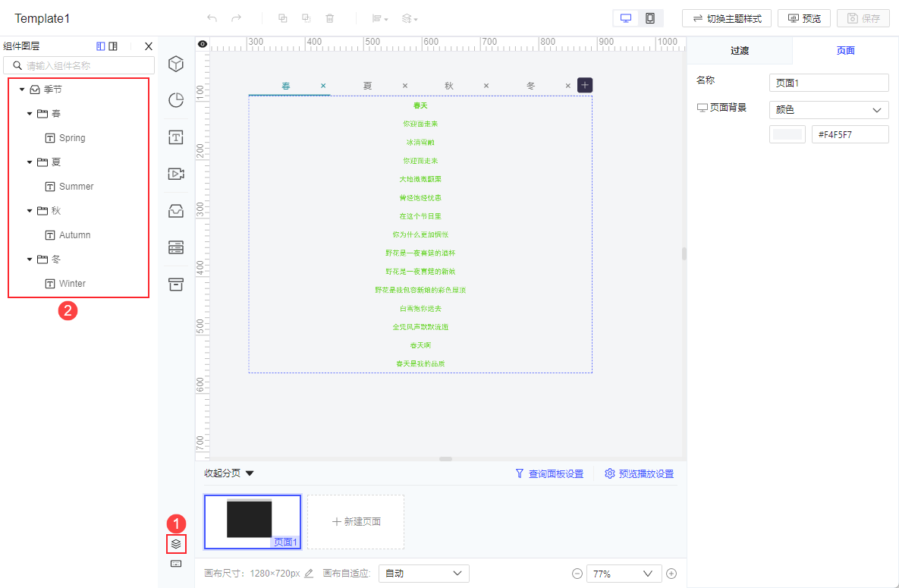Click the 切换主题样式 button

pos(726,17)
